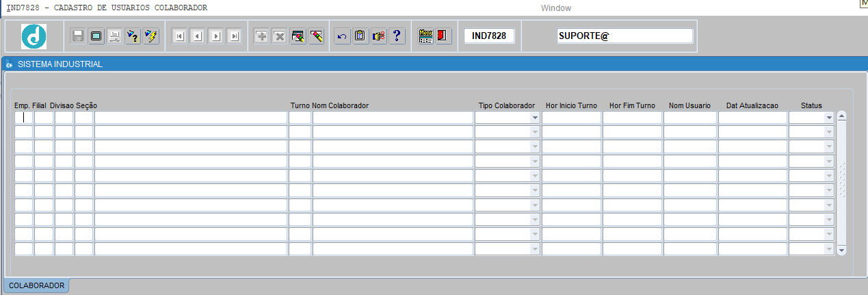This screenshot has width=868, height=295.
Task: Click the 'Hor Inicio Turno' column label
Action: pyautogui.click(x=571, y=105)
